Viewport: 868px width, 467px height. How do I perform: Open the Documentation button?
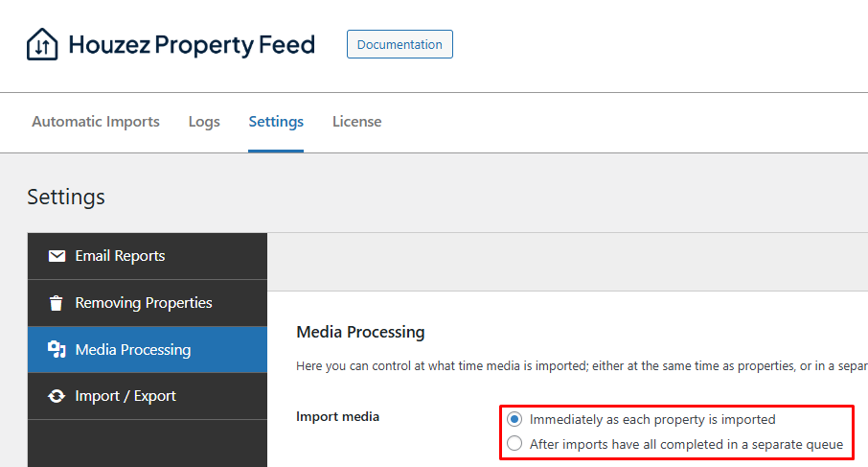400,44
